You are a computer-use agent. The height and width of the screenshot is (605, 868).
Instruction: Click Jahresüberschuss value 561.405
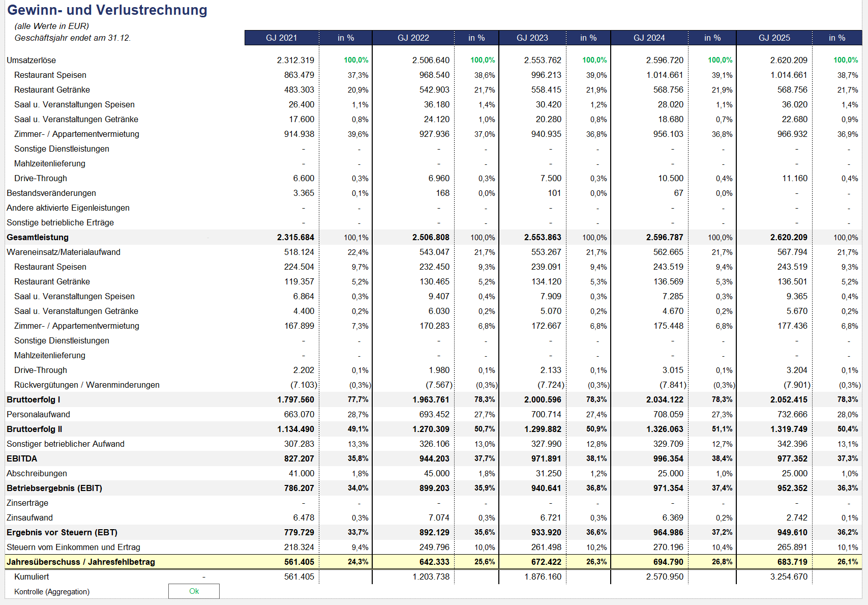click(x=299, y=562)
